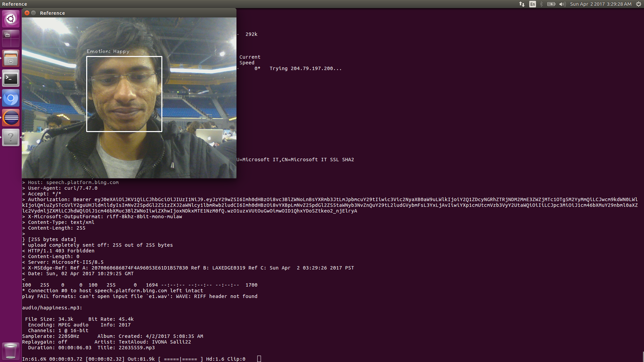Open the En keyboard layout menu

click(x=532, y=4)
